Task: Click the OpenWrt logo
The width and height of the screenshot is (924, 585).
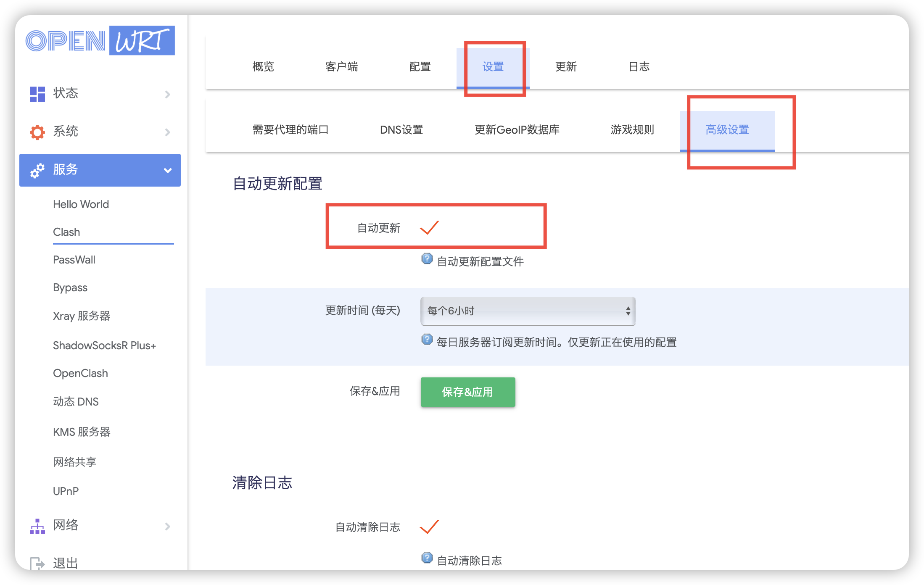Action: tap(100, 40)
